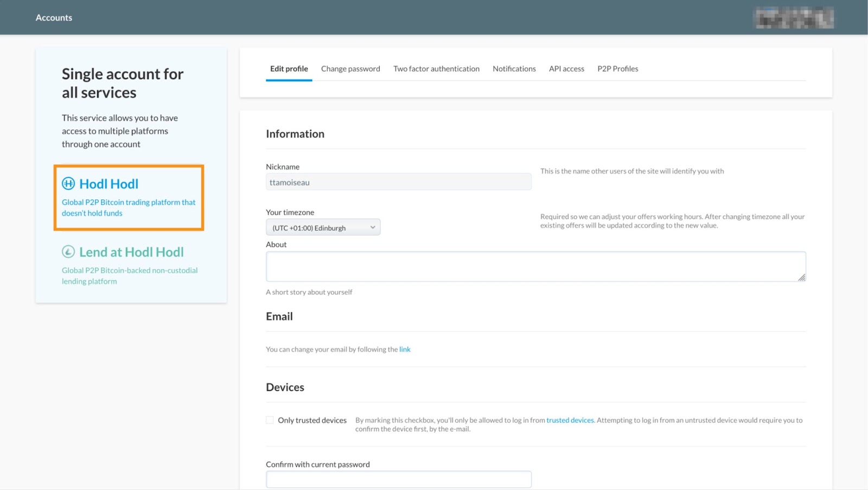Open the Your timezone dropdown

click(323, 228)
